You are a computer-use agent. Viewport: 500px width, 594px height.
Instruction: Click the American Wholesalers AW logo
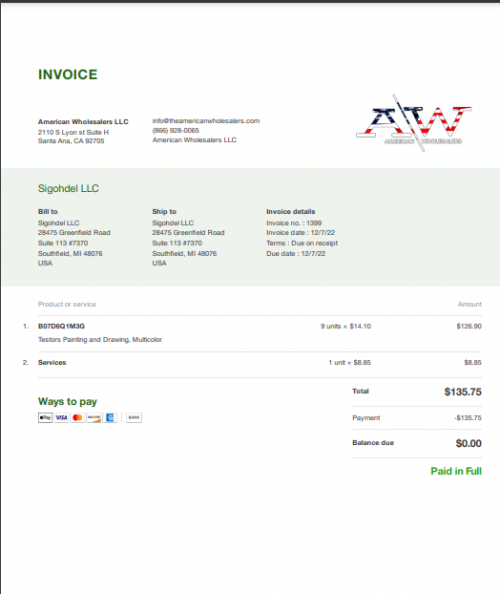[x=414, y=123]
